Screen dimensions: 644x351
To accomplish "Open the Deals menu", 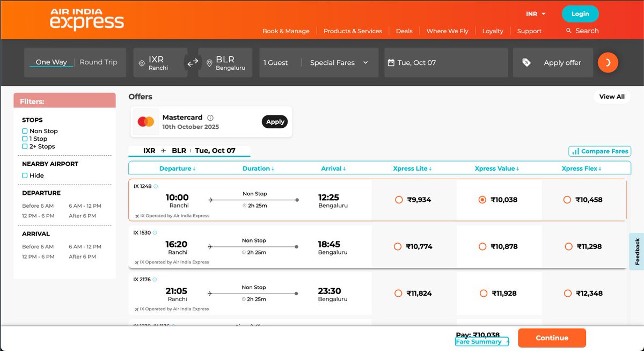I will click(x=404, y=31).
